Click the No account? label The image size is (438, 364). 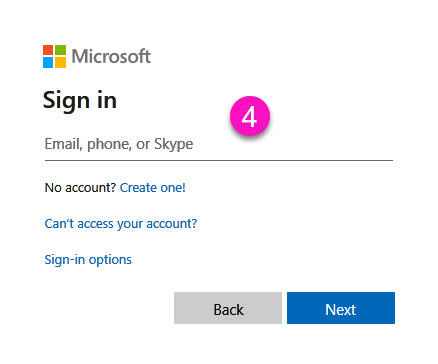coord(80,188)
